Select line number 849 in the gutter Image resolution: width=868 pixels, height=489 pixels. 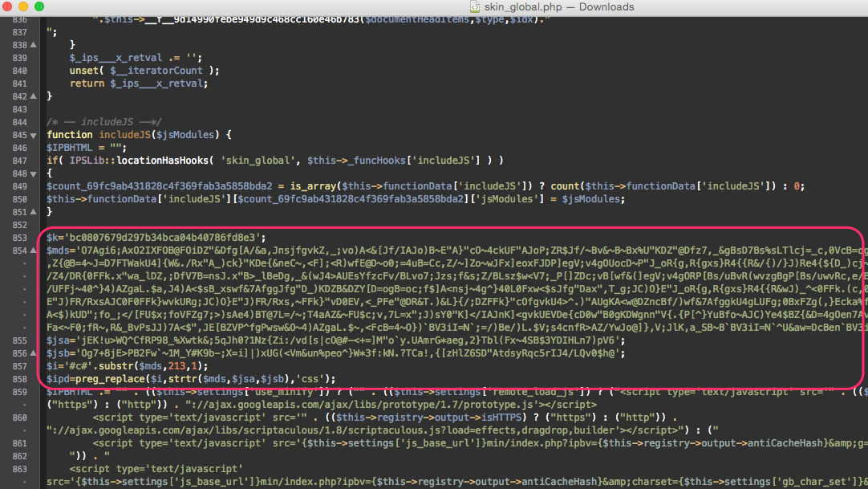point(19,186)
